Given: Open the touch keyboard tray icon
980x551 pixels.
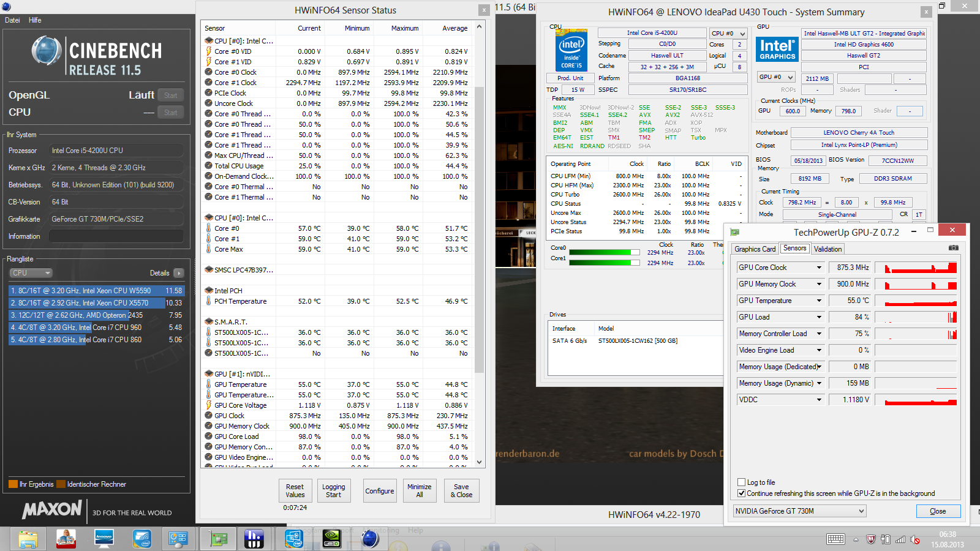Looking at the screenshot, I should pos(835,539).
